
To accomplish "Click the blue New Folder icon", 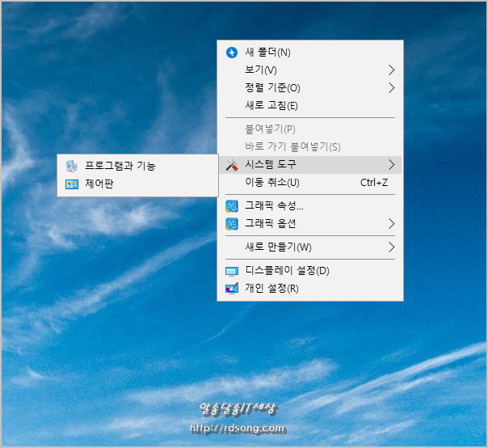I will (x=232, y=53).
